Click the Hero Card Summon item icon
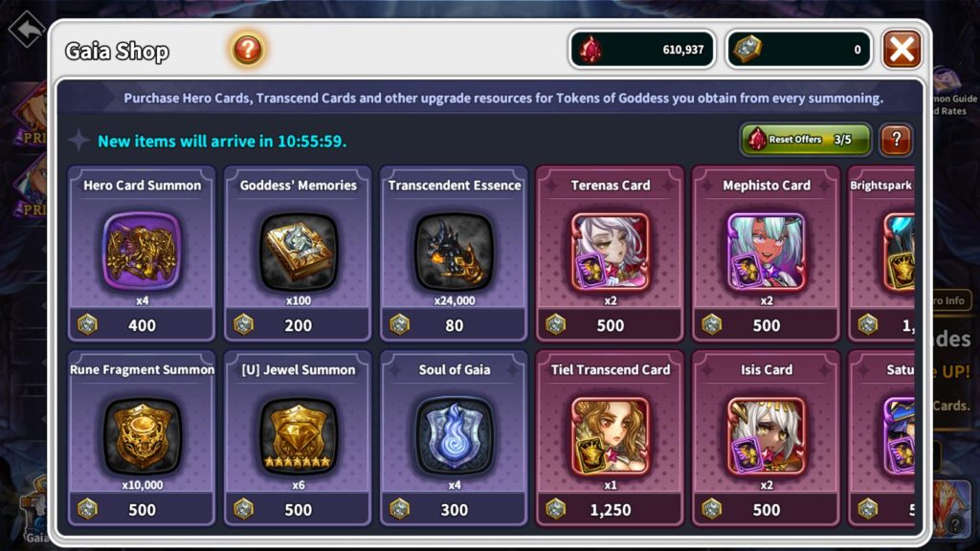This screenshot has width=980, height=551. point(142,252)
